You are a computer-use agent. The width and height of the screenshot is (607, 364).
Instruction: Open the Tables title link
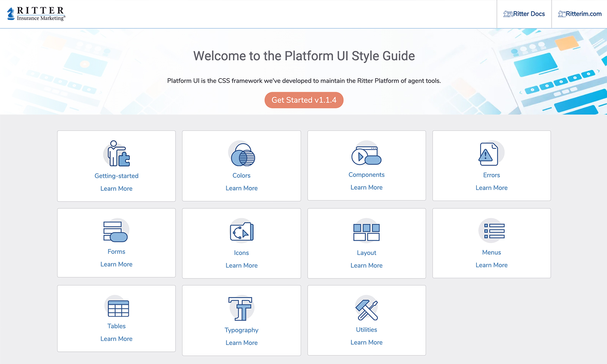tap(116, 326)
